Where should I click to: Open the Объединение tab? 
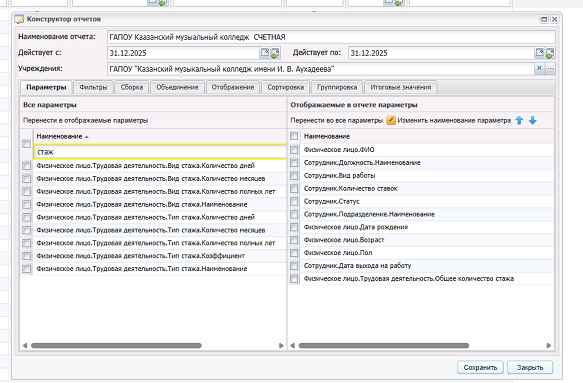coord(177,87)
